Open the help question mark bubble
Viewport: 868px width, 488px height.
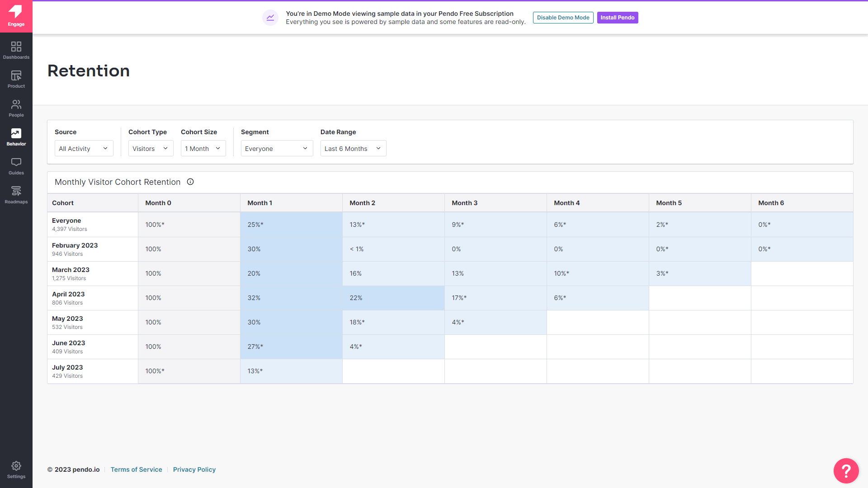[x=846, y=471]
